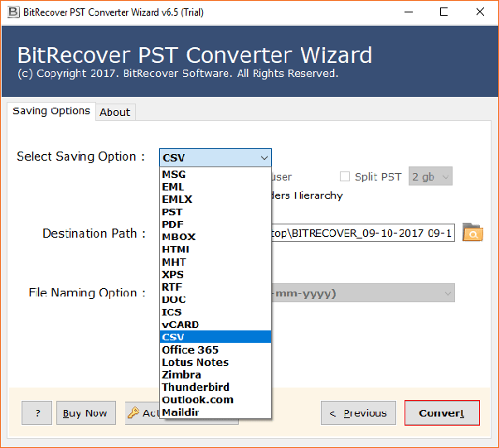Viewport: 499px width, 448px height.
Task: Choose MSG from the saving list
Action: tap(216, 174)
